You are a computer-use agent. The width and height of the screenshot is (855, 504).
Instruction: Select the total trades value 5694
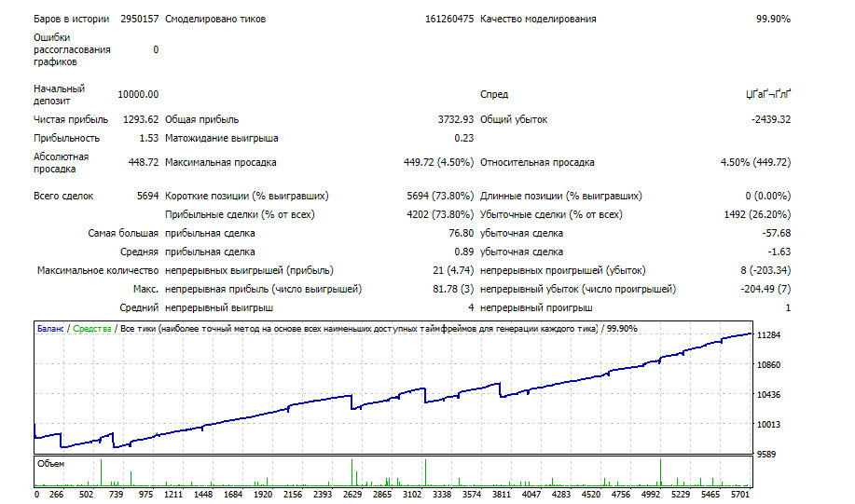point(147,197)
